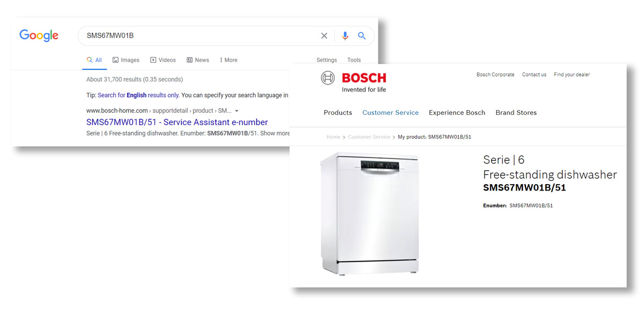Open the Videos search tab
Viewport: 644px width, 314px height.
[x=163, y=60]
